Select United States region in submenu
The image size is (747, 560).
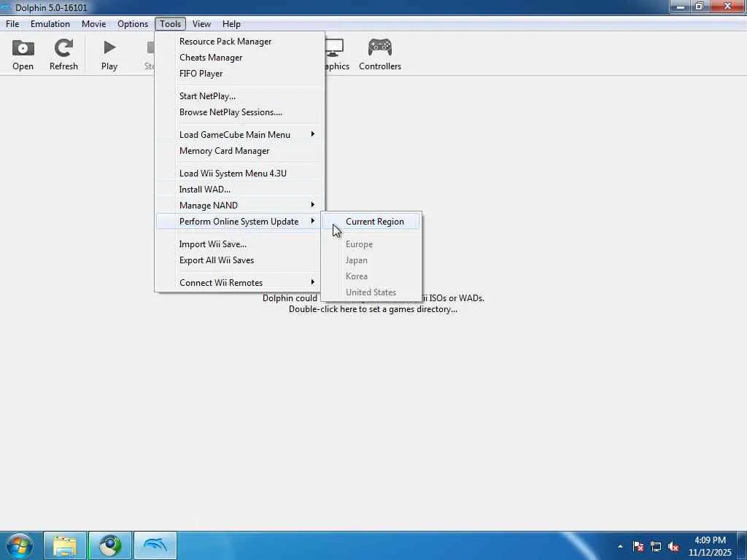coord(371,292)
